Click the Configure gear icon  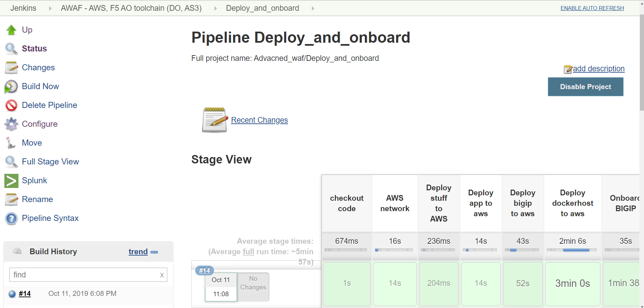coord(11,124)
